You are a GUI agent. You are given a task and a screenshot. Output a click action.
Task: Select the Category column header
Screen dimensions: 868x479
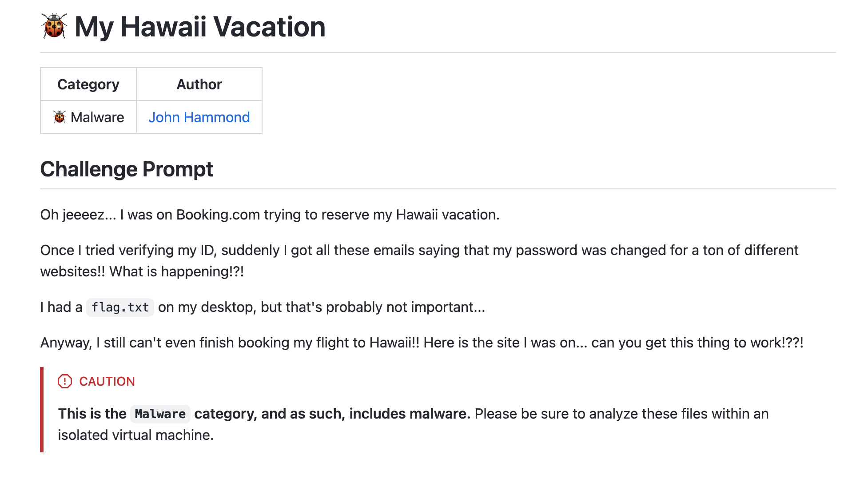[x=88, y=84]
